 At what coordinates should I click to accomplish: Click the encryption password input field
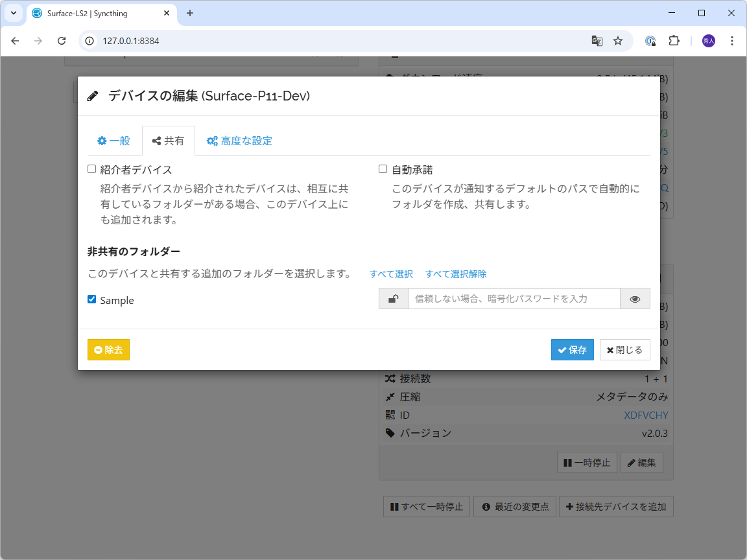click(514, 298)
